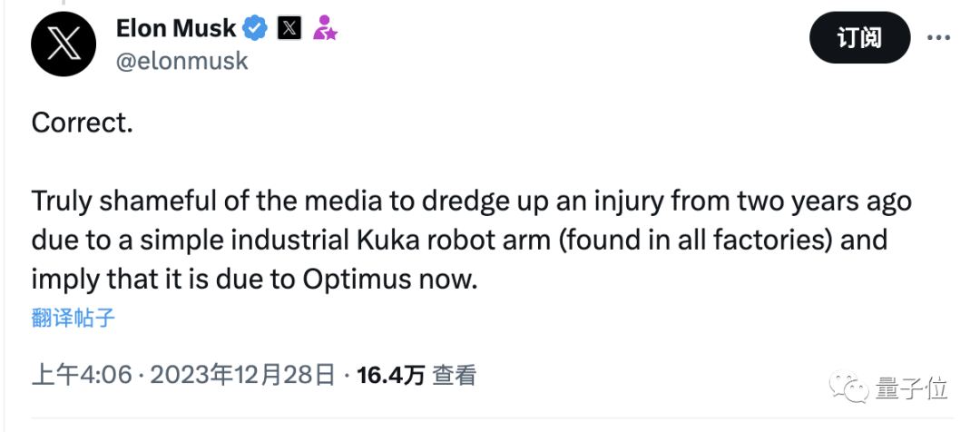
Task: Click the 上午4:06 post time
Action: tap(82, 375)
